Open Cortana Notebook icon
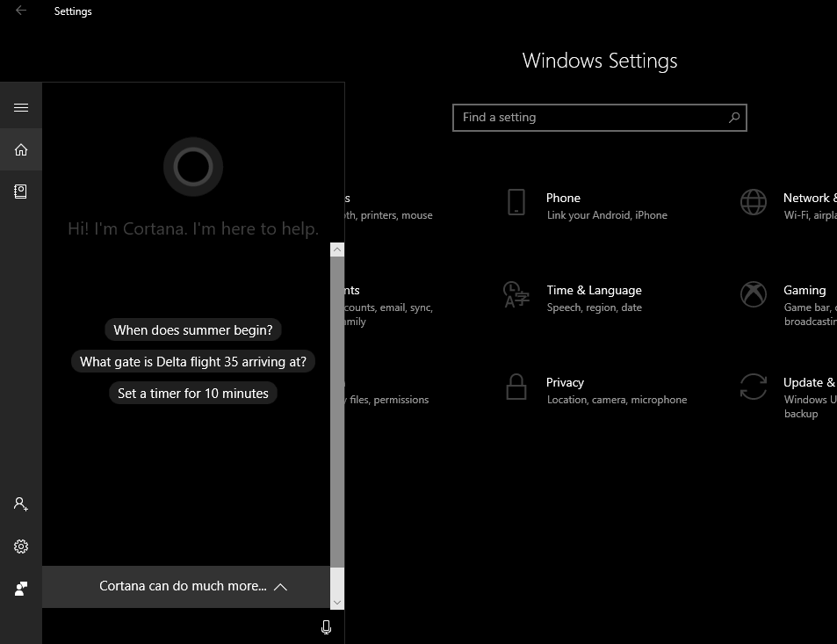This screenshot has width=837, height=644. click(x=20, y=192)
